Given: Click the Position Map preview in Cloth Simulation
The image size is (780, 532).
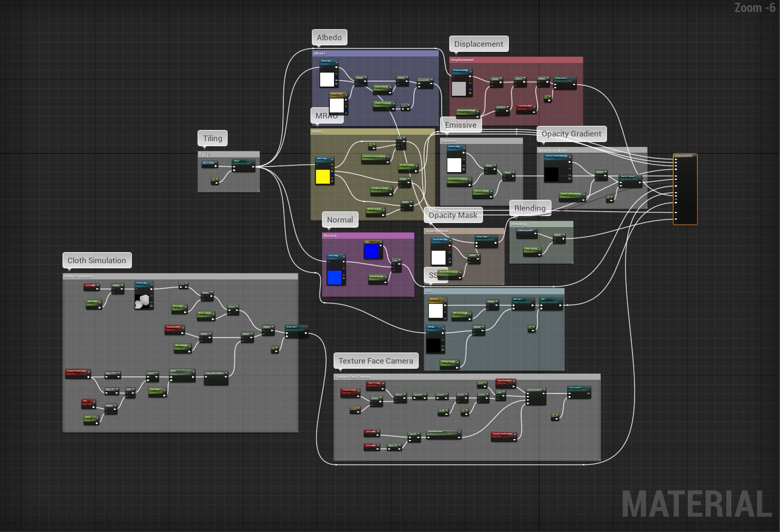Looking at the screenshot, I should (142, 301).
